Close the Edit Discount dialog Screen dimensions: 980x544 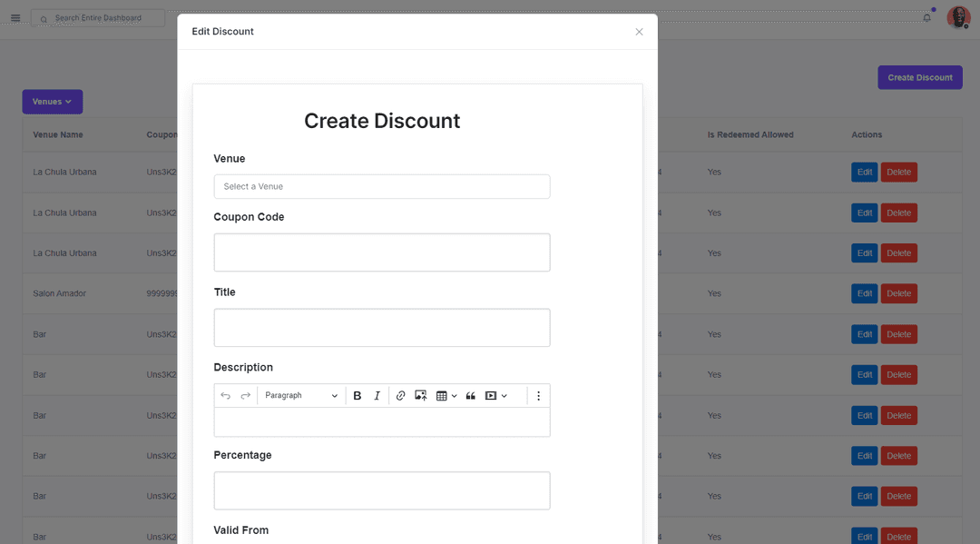(639, 32)
